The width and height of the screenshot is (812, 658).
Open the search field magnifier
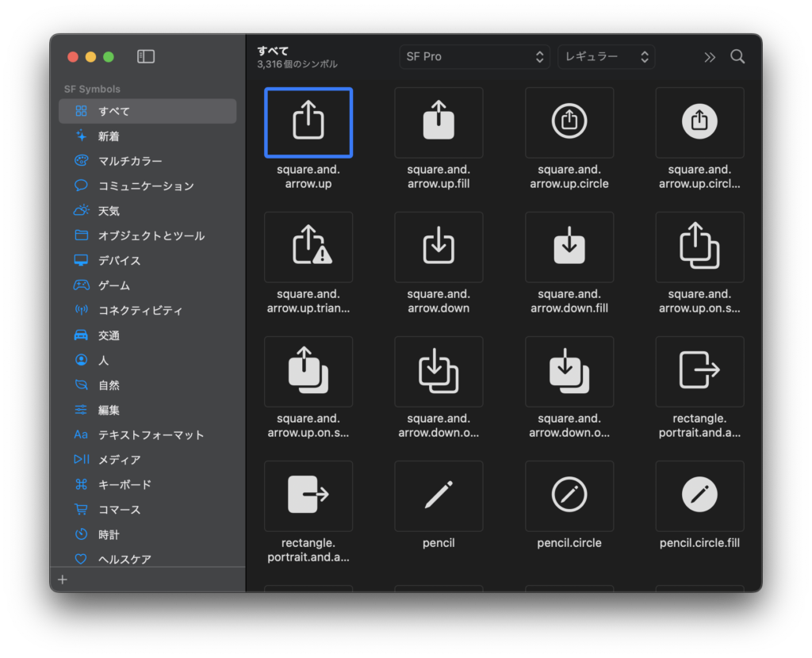pos(737,56)
